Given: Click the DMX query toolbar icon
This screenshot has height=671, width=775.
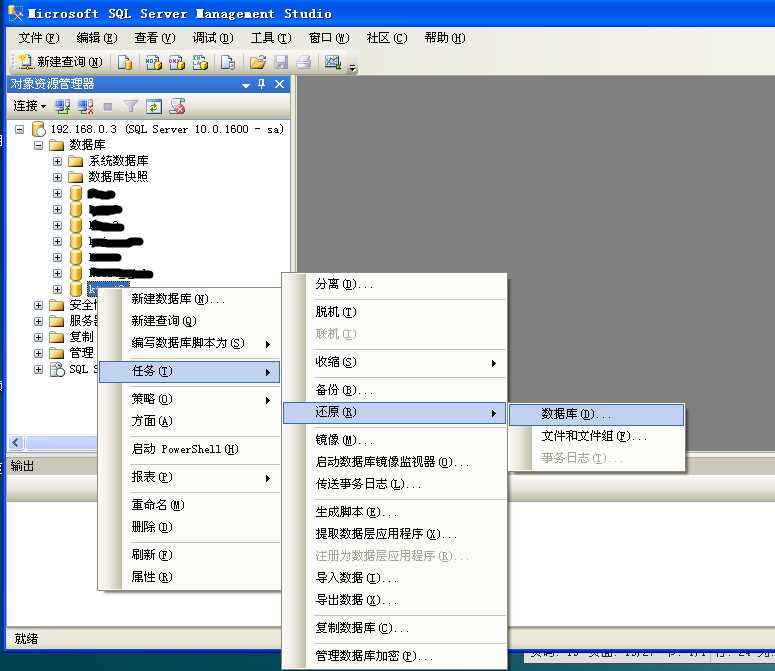Looking at the screenshot, I should [x=176, y=62].
